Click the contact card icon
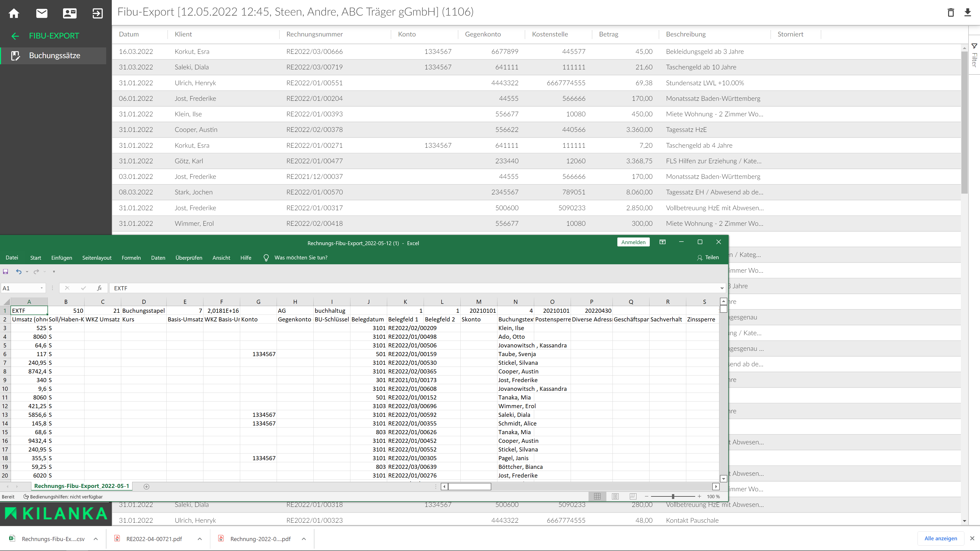980x551 pixels. [x=70, y=13]
